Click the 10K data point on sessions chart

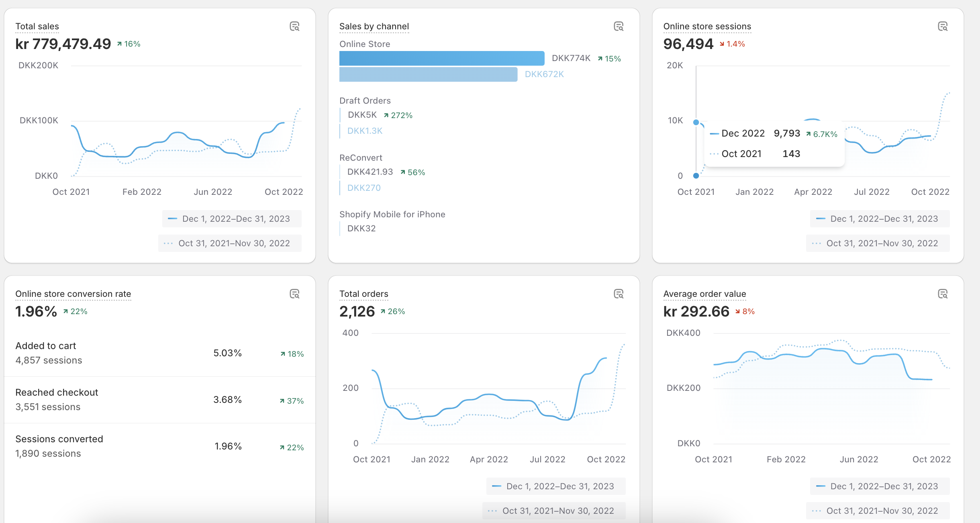pos(696,122)
